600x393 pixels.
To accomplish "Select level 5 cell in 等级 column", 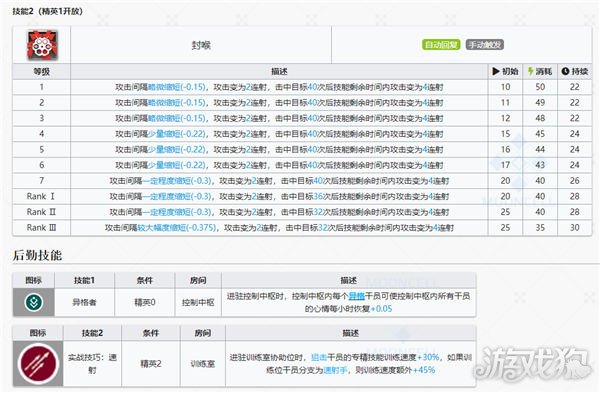I will pos(41,149).
